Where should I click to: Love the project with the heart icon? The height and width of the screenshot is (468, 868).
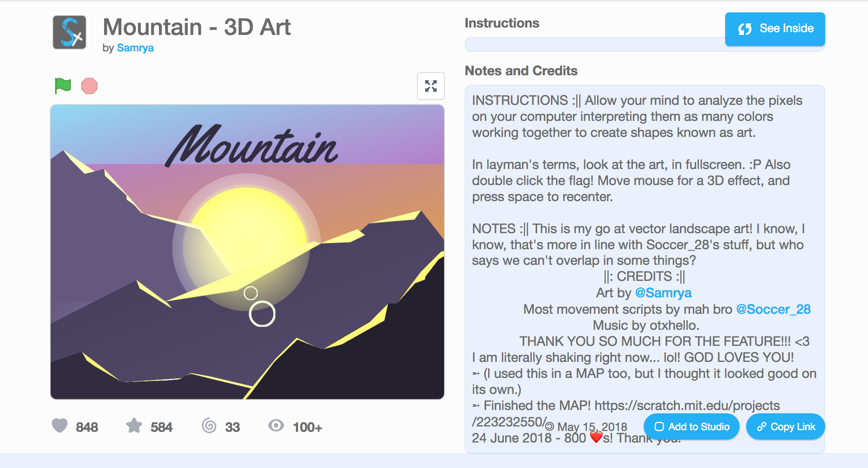(60, 426)
